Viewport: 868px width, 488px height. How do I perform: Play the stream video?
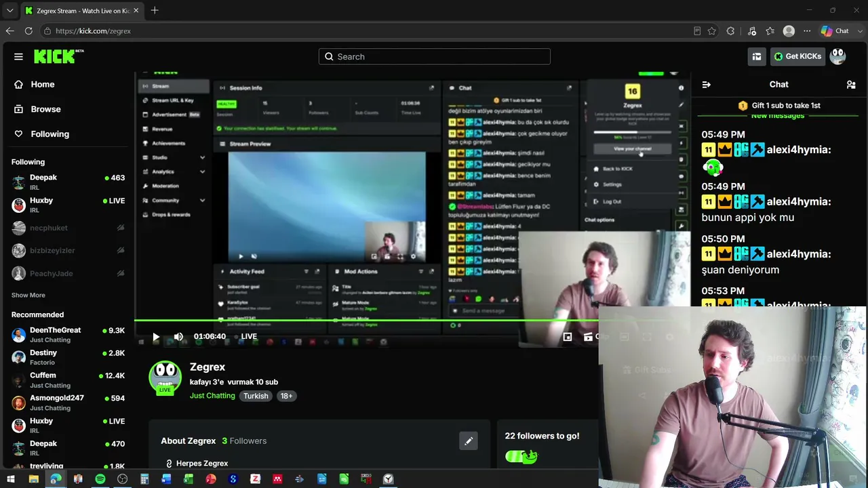156,337
